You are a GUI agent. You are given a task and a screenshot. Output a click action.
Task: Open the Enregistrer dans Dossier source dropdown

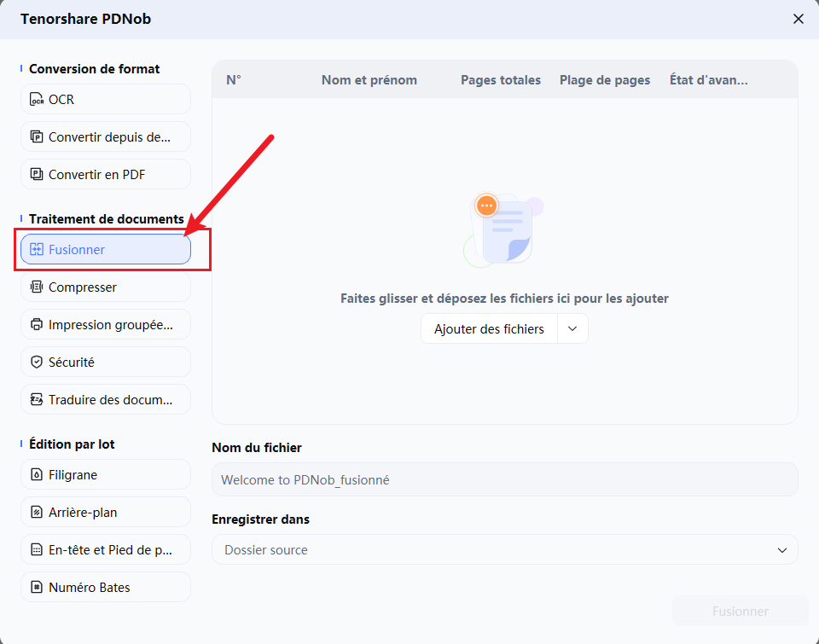[504, 550]
